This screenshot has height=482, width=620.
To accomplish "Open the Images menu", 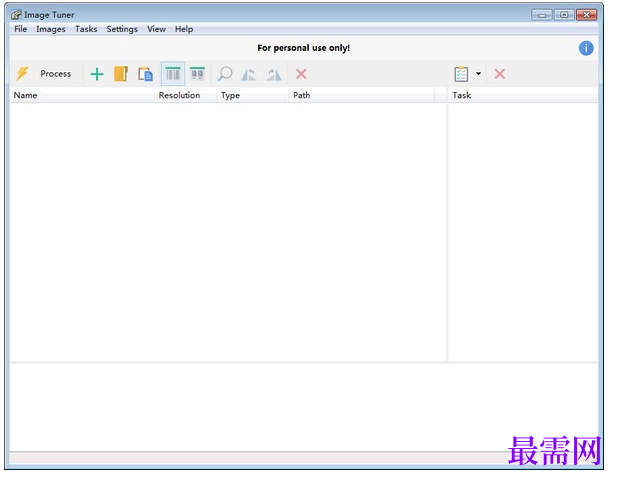I will click(51, 29).
